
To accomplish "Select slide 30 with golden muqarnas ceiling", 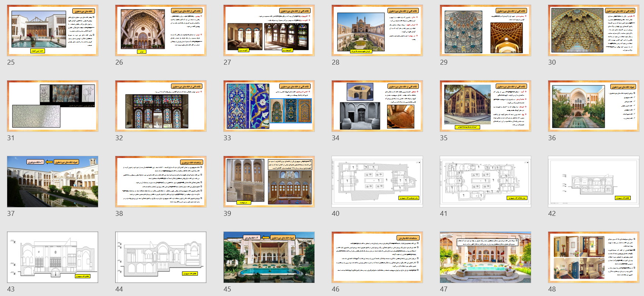I will point(594,30).
